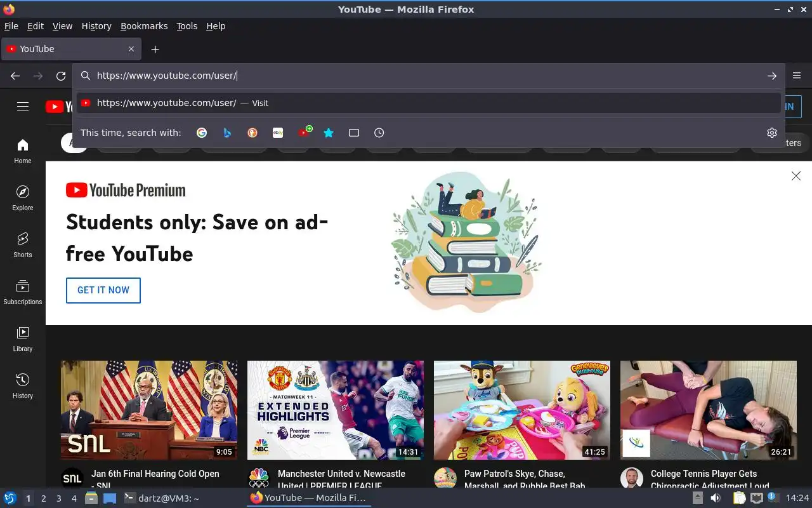
Task: Click the network icon in system tray
Action: click(756, 498)
